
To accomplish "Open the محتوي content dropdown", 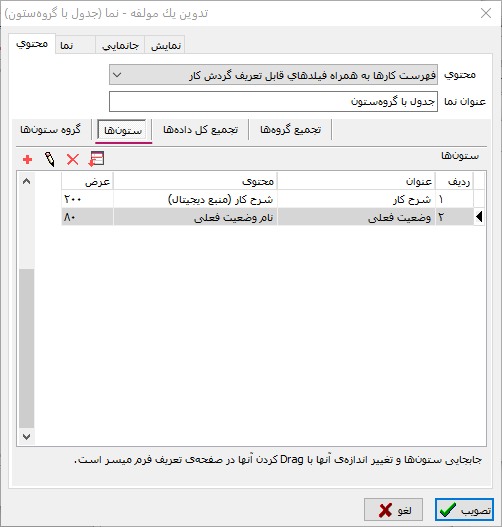I will click(x=273, y=75).
